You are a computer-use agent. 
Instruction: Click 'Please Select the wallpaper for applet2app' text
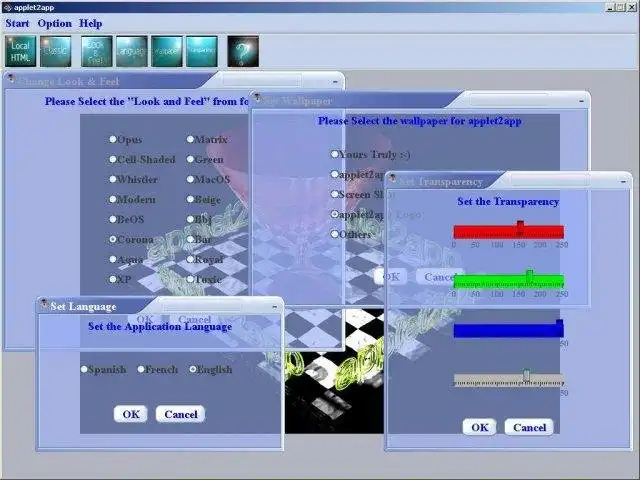pyautogui.click(x=420, y=121)
